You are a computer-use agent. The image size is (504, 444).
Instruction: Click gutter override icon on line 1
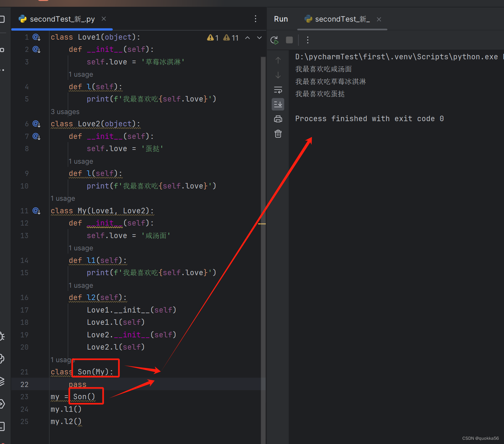36,37
